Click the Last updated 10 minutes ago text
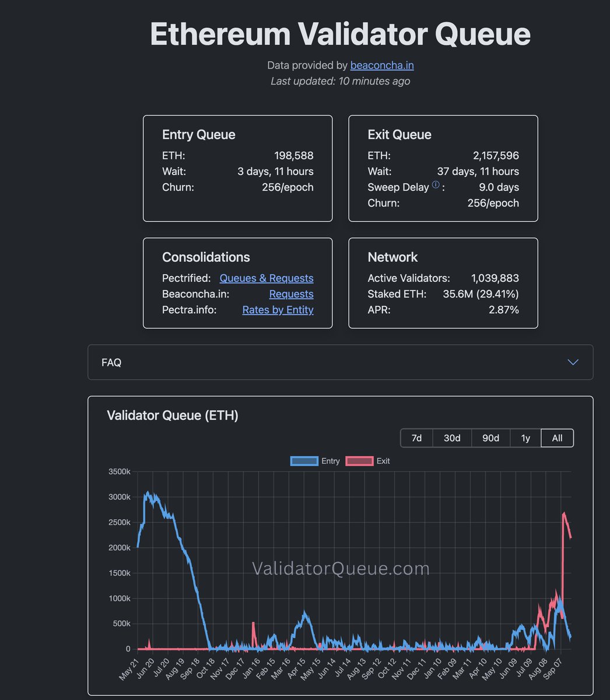610x700 pixels. point(340,81)
